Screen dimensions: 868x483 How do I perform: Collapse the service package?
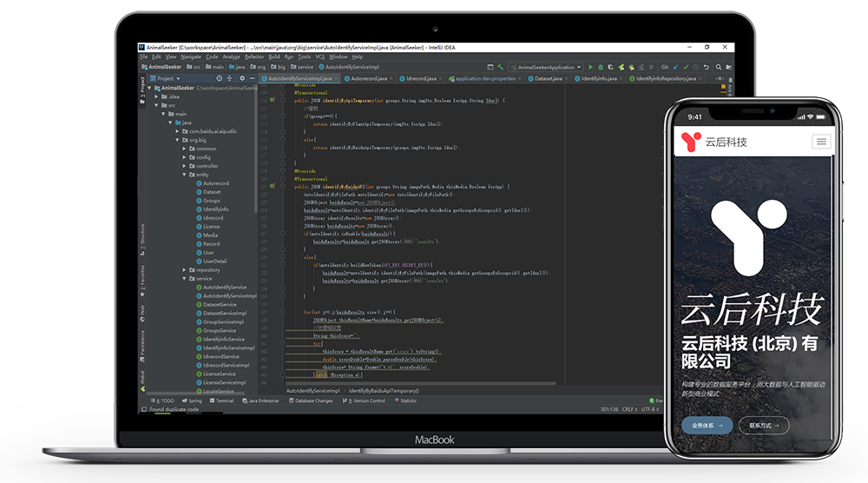click(184, 279)
